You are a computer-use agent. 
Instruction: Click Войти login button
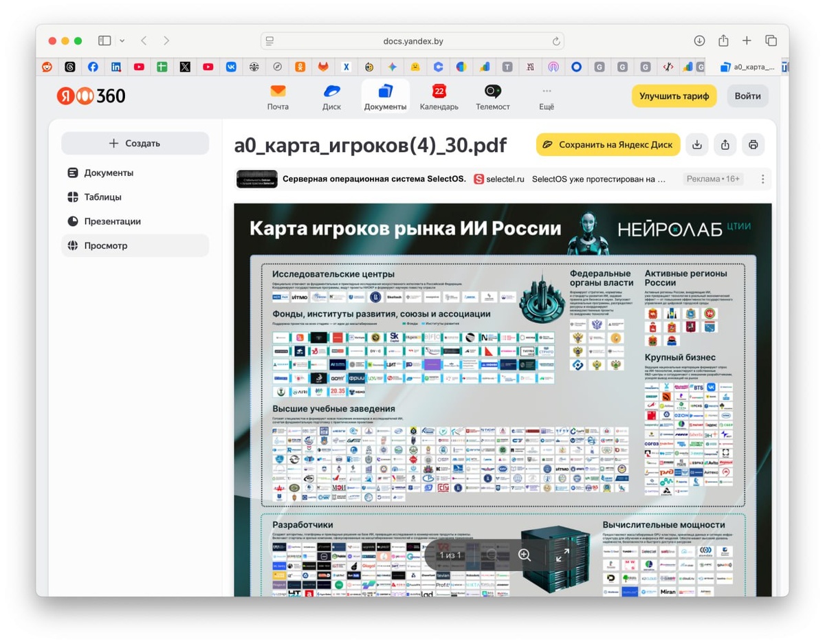point(747,96)
